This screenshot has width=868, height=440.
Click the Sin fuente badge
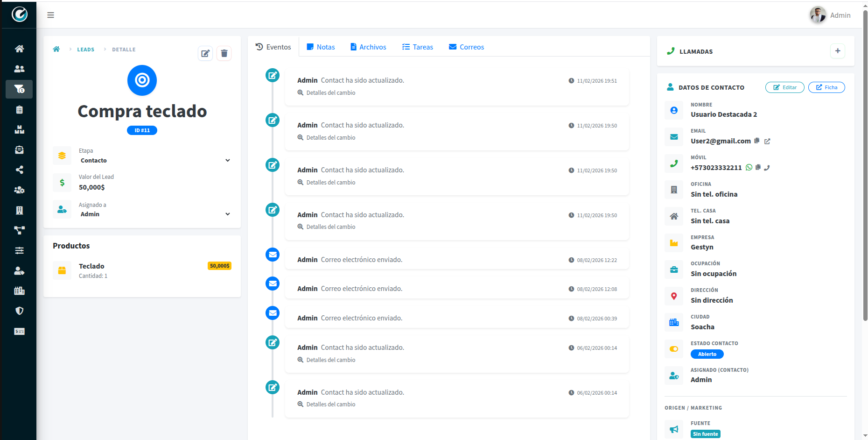pyautogui.click(x=705, y=434)
